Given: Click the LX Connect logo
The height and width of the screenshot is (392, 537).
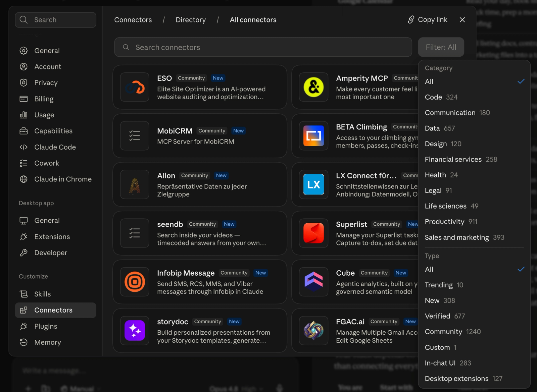Looking at the screenshot, I should pyautogui.click(x=313, y=184).
